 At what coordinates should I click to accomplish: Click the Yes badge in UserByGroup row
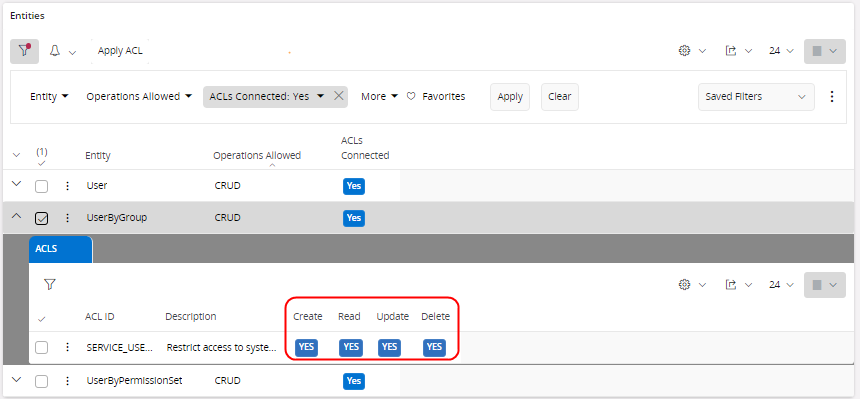tap(354, 218)
